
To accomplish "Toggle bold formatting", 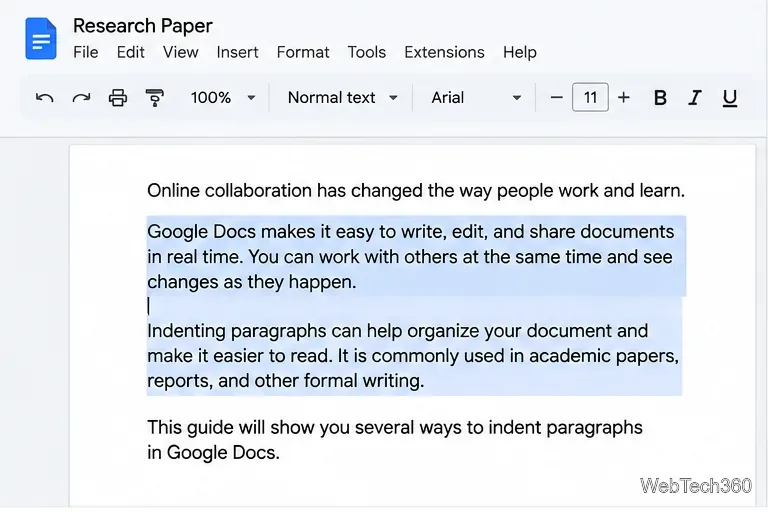I will pyautogui.click(x=660, y=98).
